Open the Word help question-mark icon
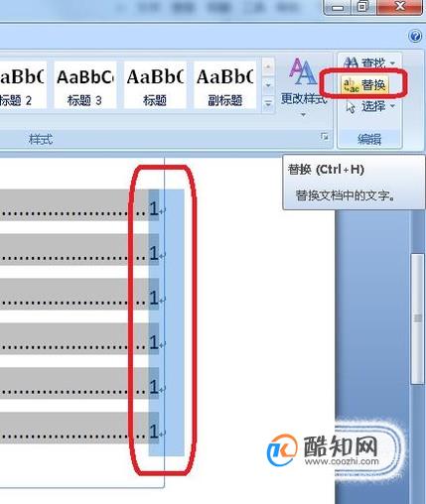The width and height of the screenshot is (426, 504). [x=415, y=36]
